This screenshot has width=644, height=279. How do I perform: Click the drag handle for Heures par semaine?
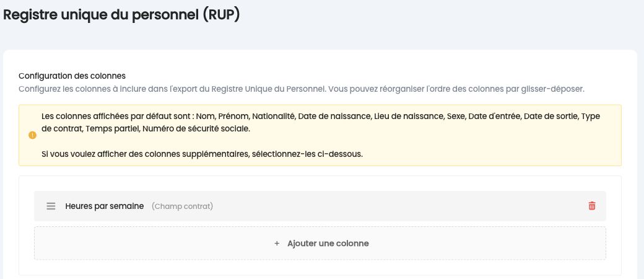pyautogui.click(x=51, y=206)
